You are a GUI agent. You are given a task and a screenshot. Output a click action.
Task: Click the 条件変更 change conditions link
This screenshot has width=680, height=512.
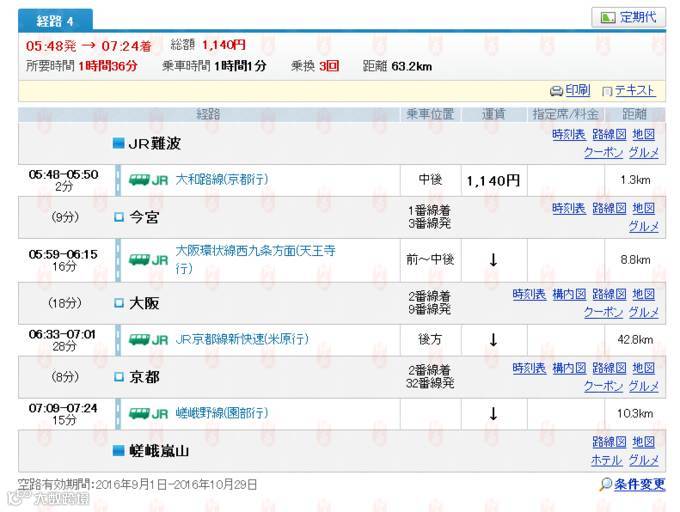639,484
